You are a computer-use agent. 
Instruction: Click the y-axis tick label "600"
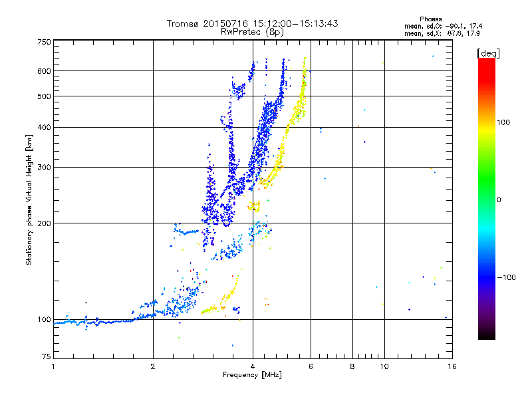[45, 71]
